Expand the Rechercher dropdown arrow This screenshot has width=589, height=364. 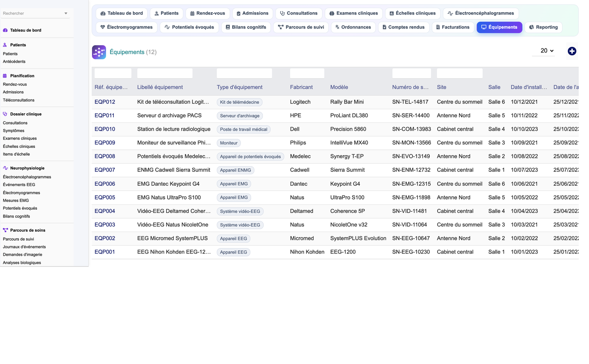(66, 13)
